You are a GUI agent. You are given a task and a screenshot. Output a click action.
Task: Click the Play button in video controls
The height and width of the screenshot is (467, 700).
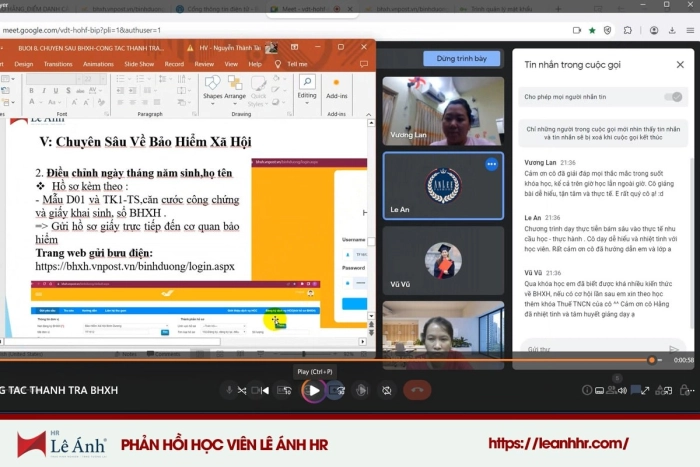(314, 390)
